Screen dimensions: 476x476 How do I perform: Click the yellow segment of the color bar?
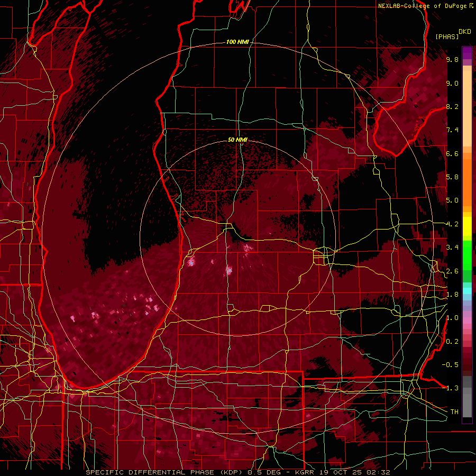point(467,226)
